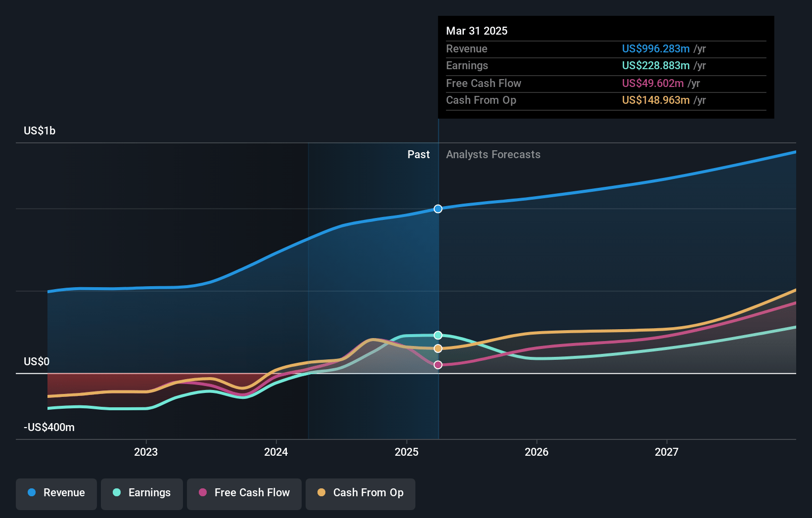
Task: Click the 2027 x-axis label
Action: click(667, 452)
